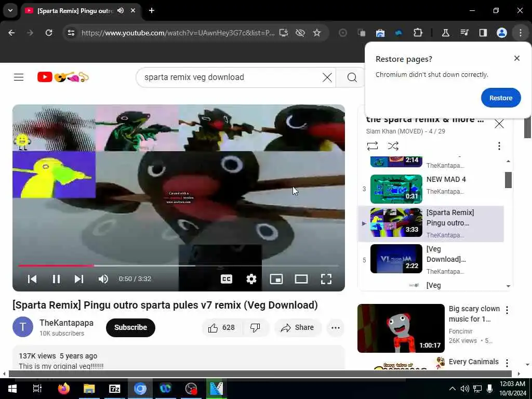
Task: Toggle the browser side panel
Action: [483, 33]
